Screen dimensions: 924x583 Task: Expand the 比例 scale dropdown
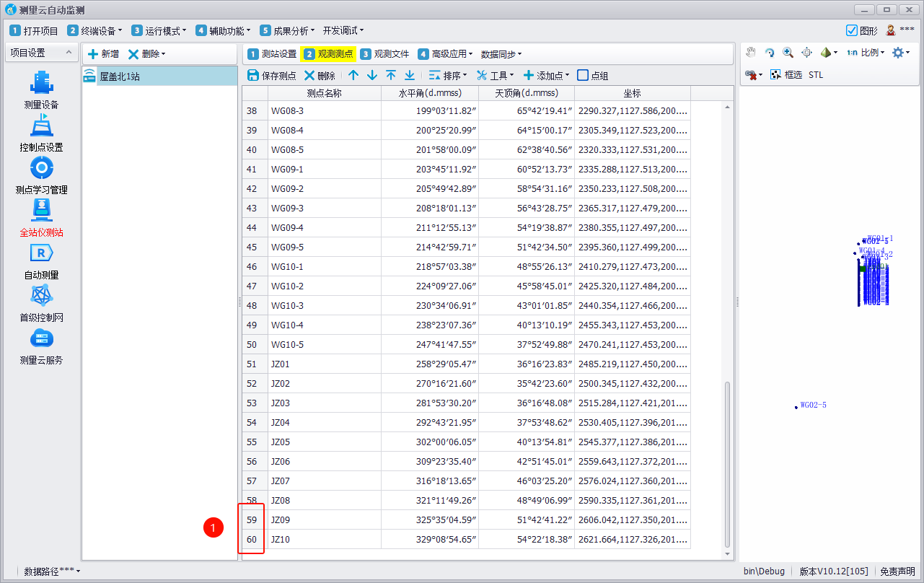(x=866, y=53)
